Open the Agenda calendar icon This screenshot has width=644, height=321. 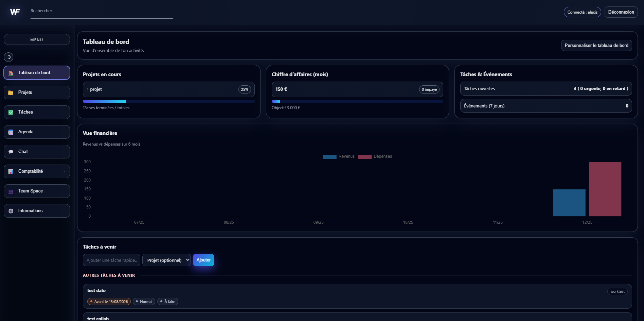[11, 132]
